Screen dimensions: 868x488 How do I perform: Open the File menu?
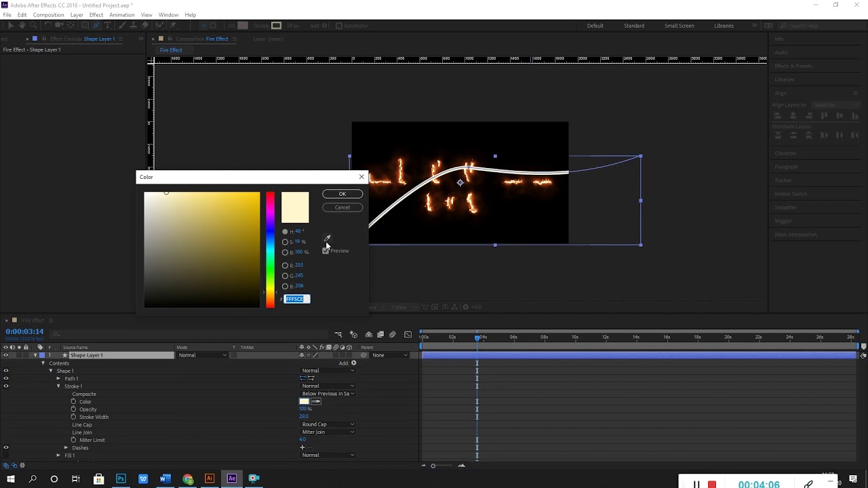click(x=7, y=15)
